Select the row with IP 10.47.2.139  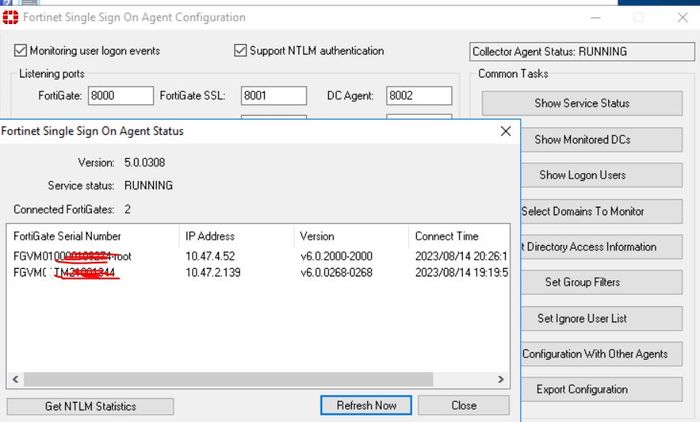[258, 272]
